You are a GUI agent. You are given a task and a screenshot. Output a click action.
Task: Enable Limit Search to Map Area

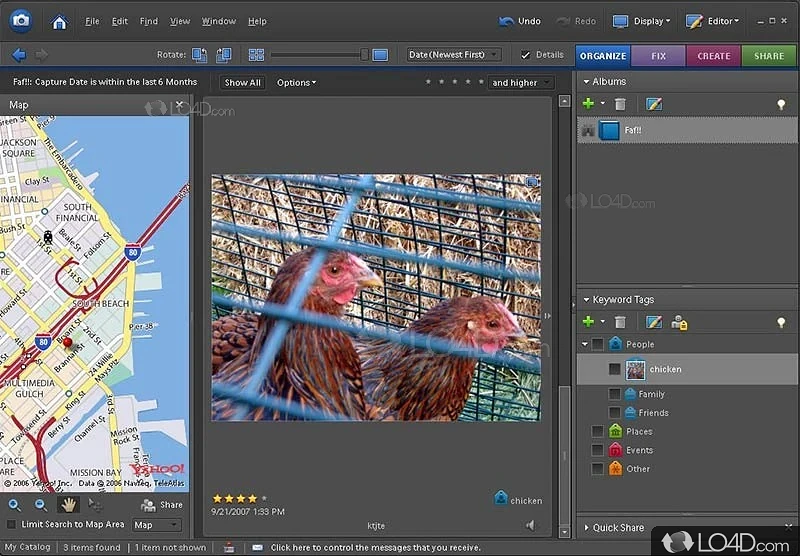(x=12, y=525)
